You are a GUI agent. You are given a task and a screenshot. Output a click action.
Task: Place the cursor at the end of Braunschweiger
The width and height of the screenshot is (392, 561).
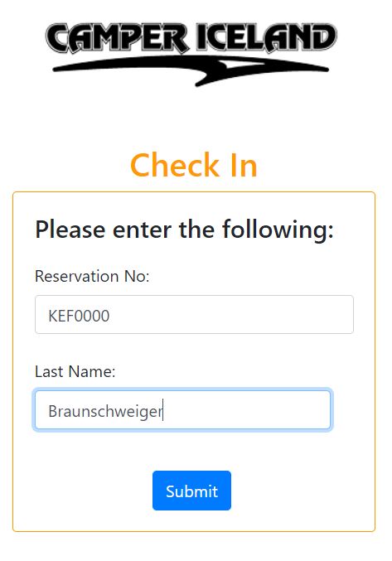click(162, 411)
